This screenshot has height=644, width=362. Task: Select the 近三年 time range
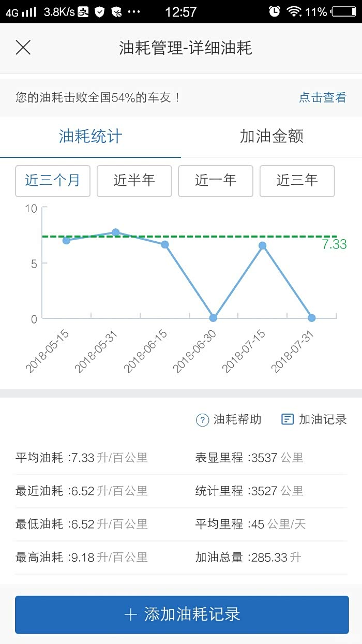coord(297,181)
